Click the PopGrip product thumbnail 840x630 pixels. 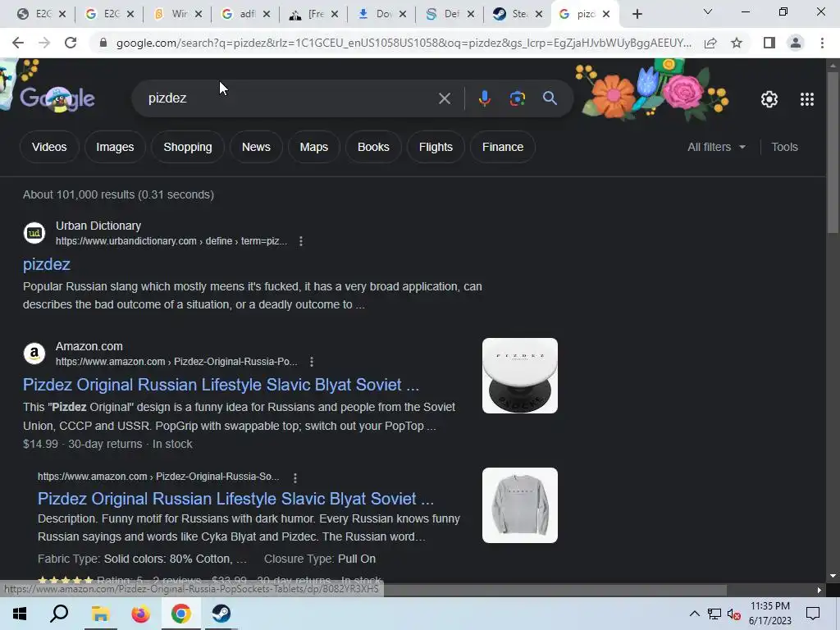[519, 376]
